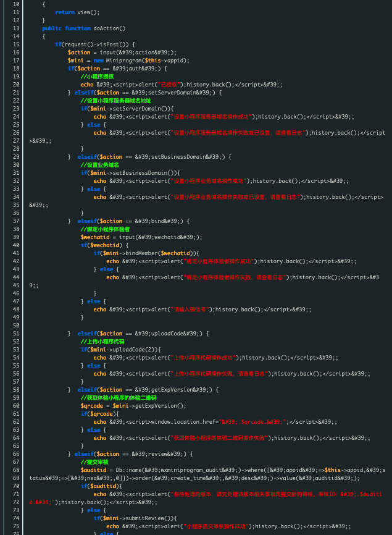Click the '请输入微信号' alert string
Image resolution: width=392 pixels, height=535 pixels.
coord(190,310)
